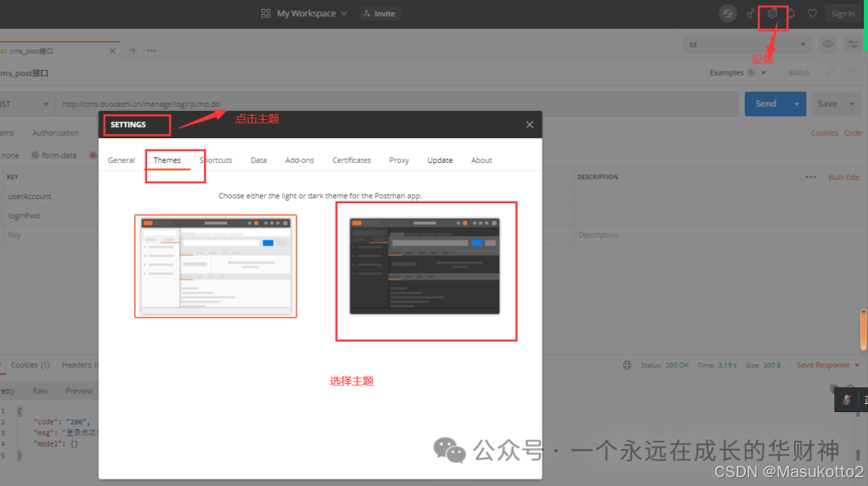
Task: Click the Invite button
Action: click(x=379, y=14)
